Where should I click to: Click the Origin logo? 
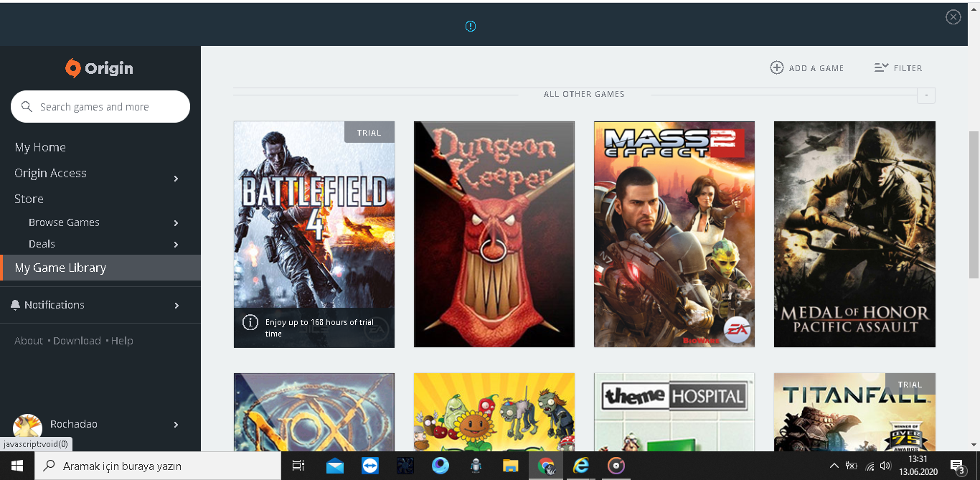click(x=99, y=68)
